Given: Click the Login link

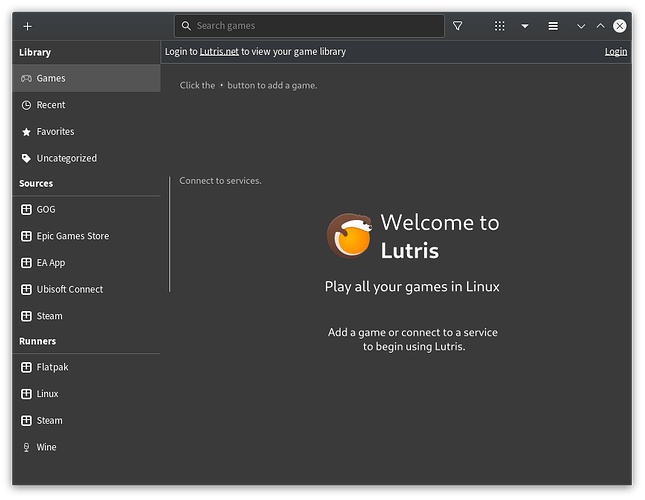Looking at the screenshot, I should click(616, 52).
